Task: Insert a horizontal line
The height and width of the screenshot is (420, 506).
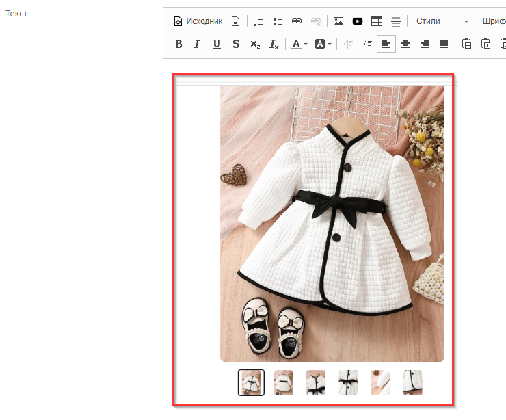Action: tap(396, 21)
